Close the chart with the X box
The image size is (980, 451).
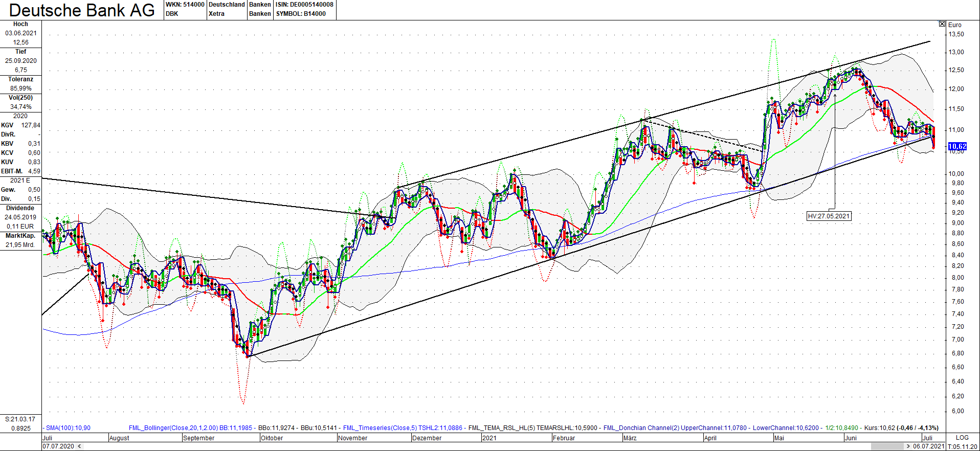942,24
